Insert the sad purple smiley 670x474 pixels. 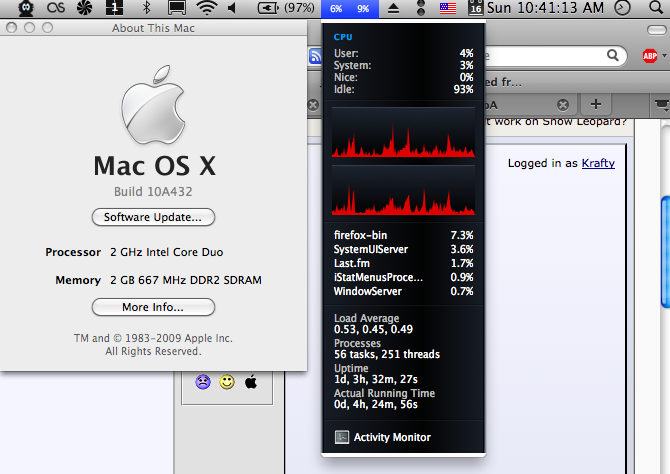pyautogui.click(x=203, y=382)
